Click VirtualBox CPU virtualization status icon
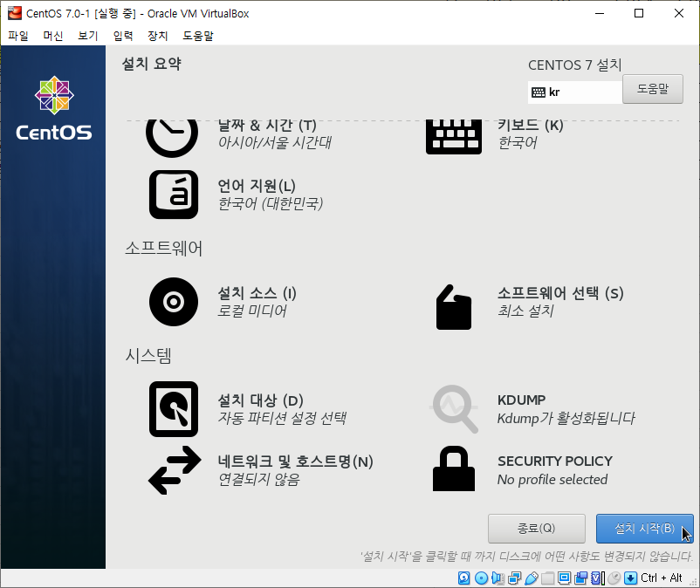Viewport: 700px width, 588px height. coord(598,578)
